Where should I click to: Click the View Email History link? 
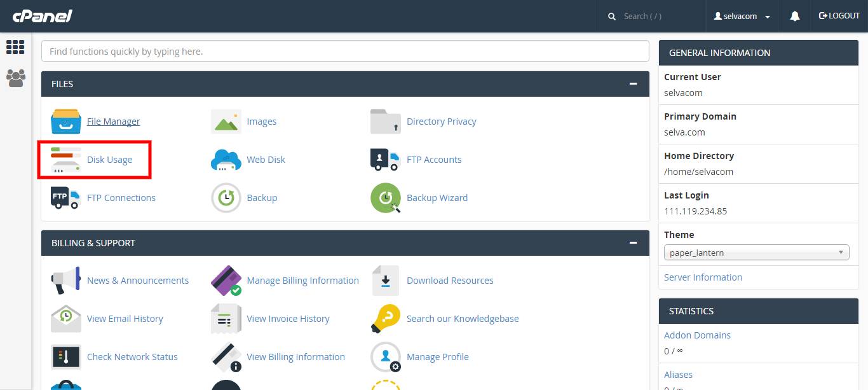(125, 319)
